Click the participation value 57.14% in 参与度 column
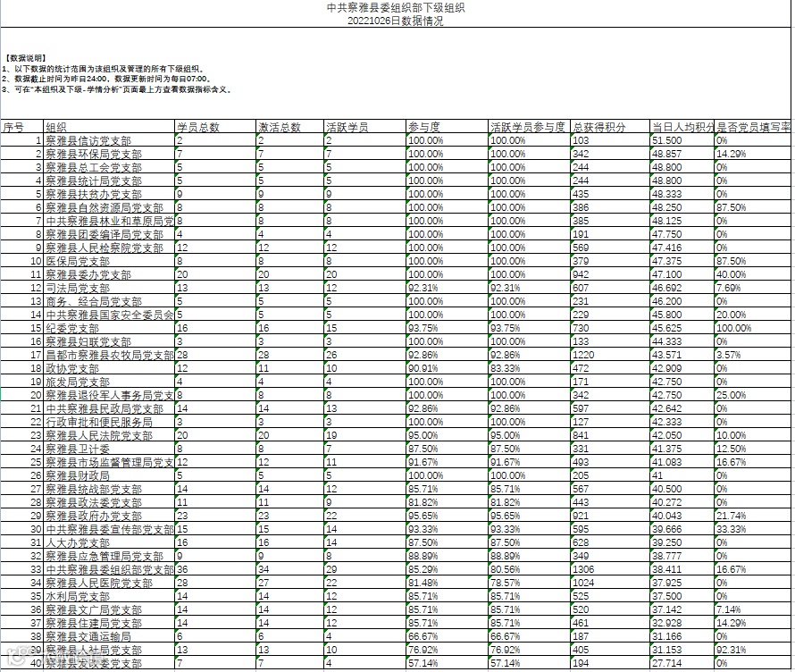 [x=447, y=663]
